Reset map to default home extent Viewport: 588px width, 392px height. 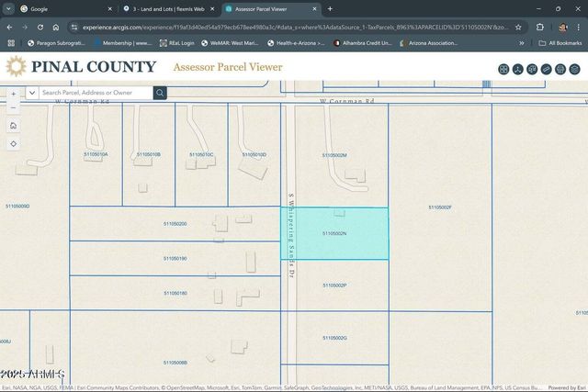(13, 125)
